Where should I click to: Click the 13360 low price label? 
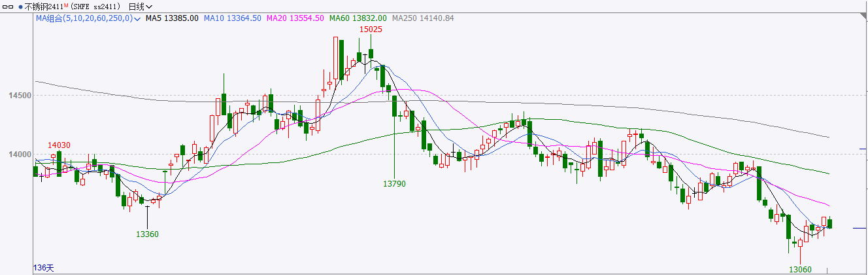tap(147, 234)
